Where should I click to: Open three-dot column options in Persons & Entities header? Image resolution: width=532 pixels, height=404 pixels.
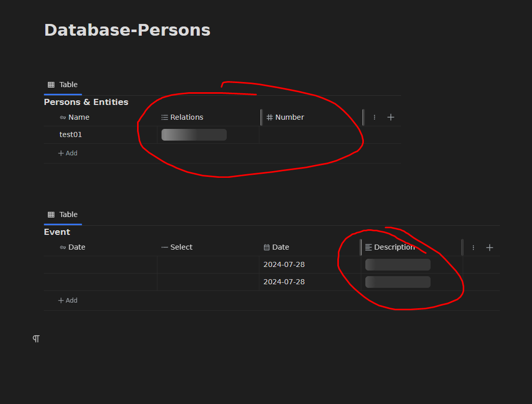pos(375,117)
